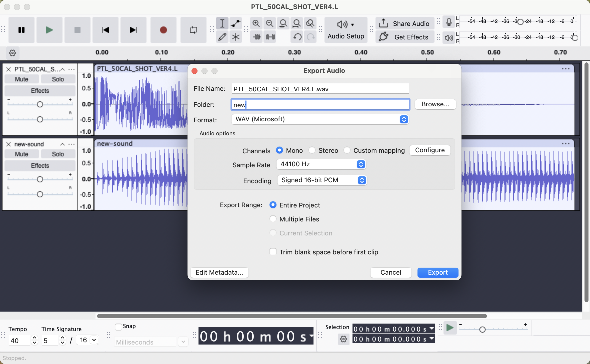Viewport: 590px width, 364px height.
Task: Select the Stereo channels radio button
Action: pos(312,150)
